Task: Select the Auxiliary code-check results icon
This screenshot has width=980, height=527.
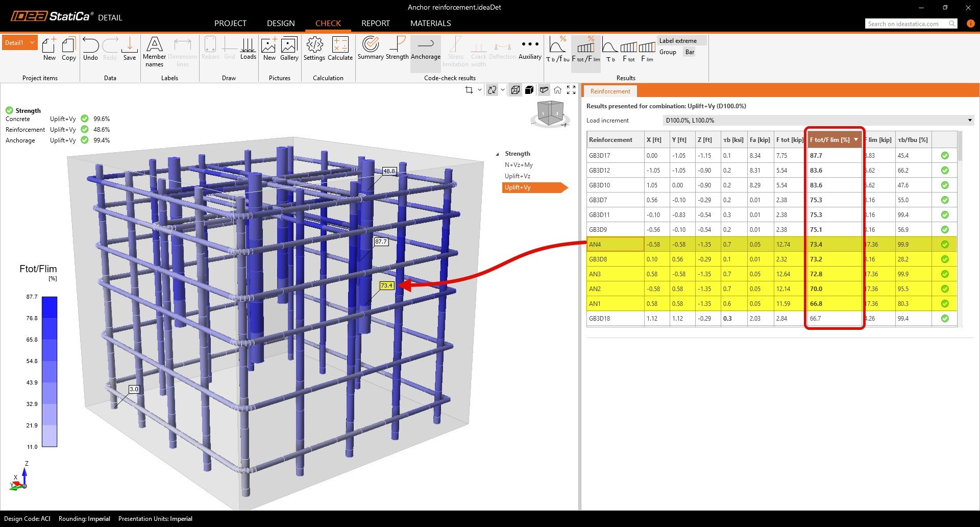Action: pos(529,49)
